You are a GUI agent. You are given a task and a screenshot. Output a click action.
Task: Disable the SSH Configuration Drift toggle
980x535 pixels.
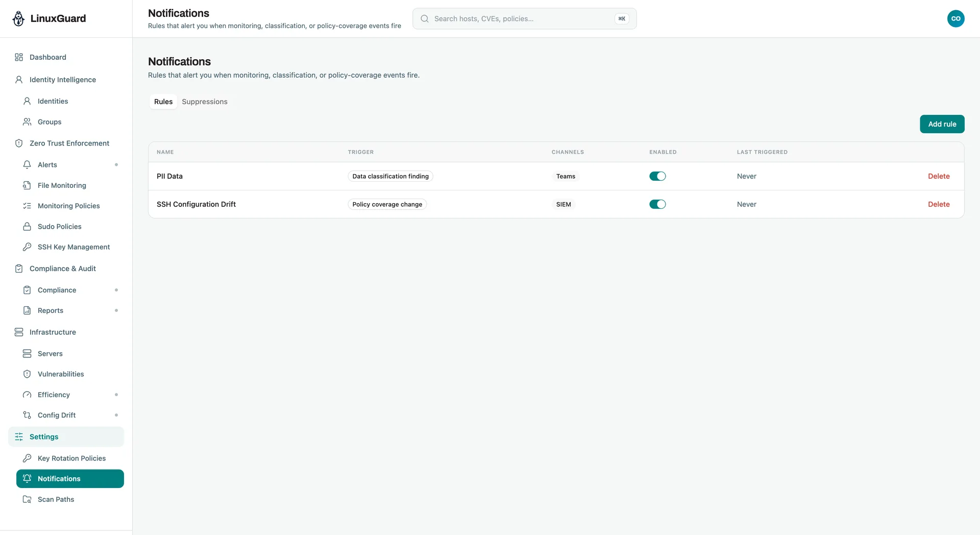[657, 204]
